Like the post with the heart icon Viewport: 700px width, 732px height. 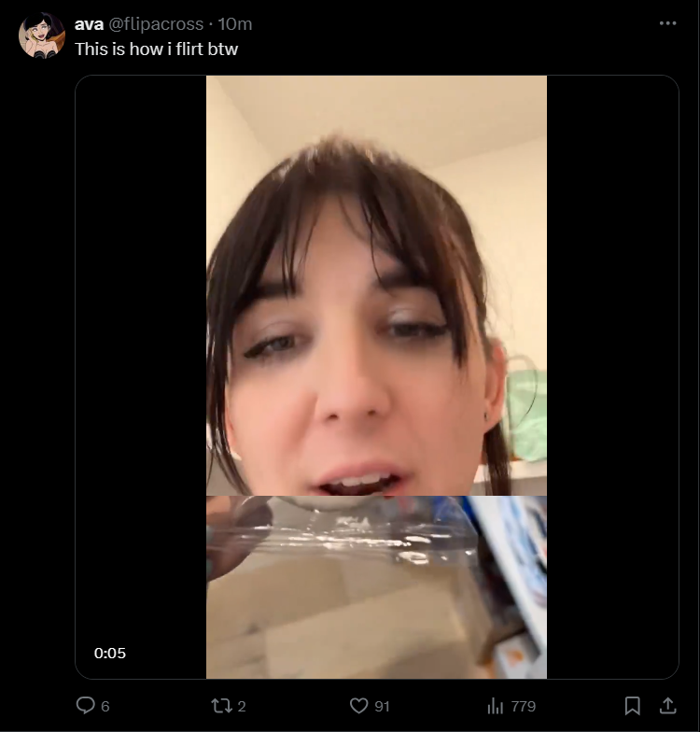tap(358, 706)
